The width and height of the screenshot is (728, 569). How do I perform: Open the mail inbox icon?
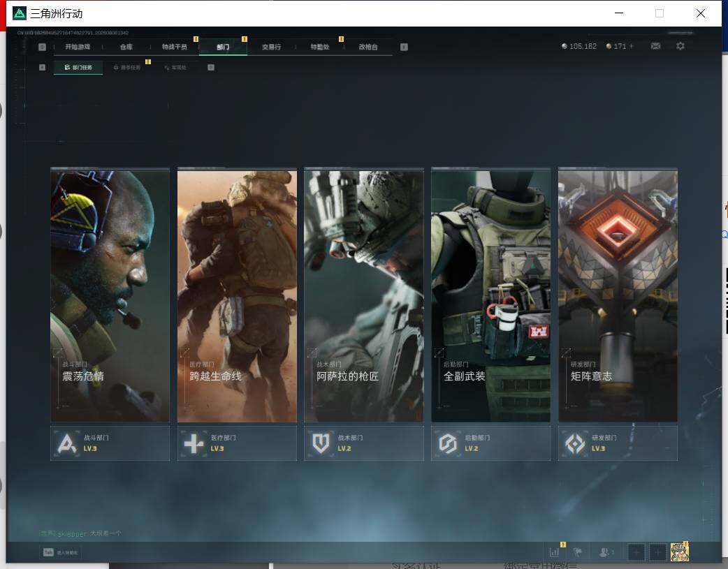tap(655, 46)
